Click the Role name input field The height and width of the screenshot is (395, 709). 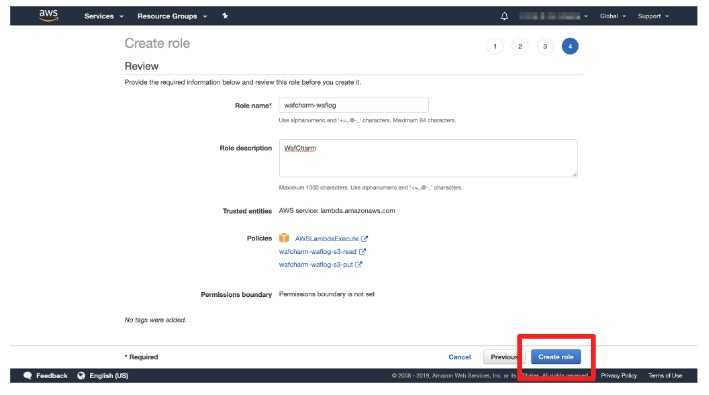(354, 105)
